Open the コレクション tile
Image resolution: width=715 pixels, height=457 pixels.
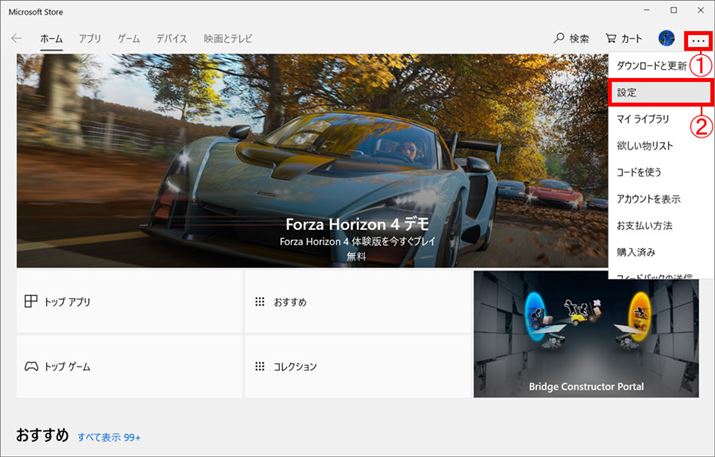pyautogui.click(x=358, y=366)
